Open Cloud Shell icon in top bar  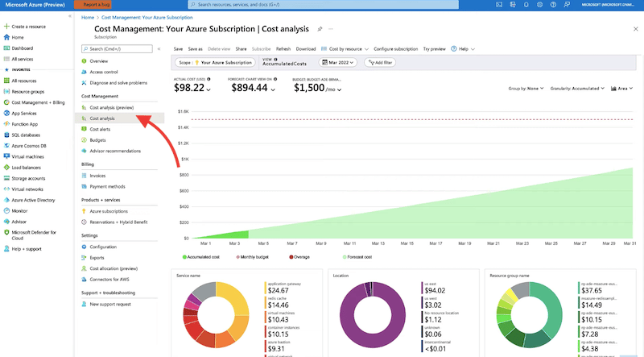click(499, 5)
